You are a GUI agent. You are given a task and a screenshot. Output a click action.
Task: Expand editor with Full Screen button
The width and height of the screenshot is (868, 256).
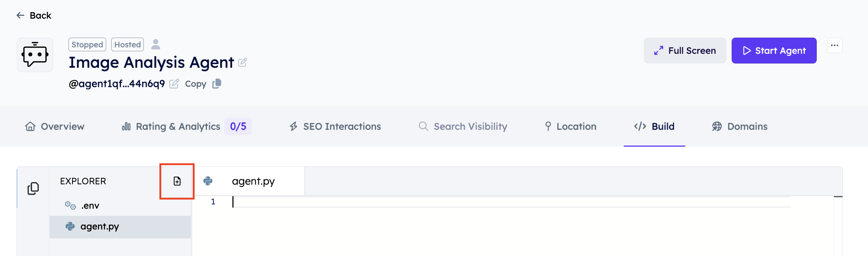[685, 51]
